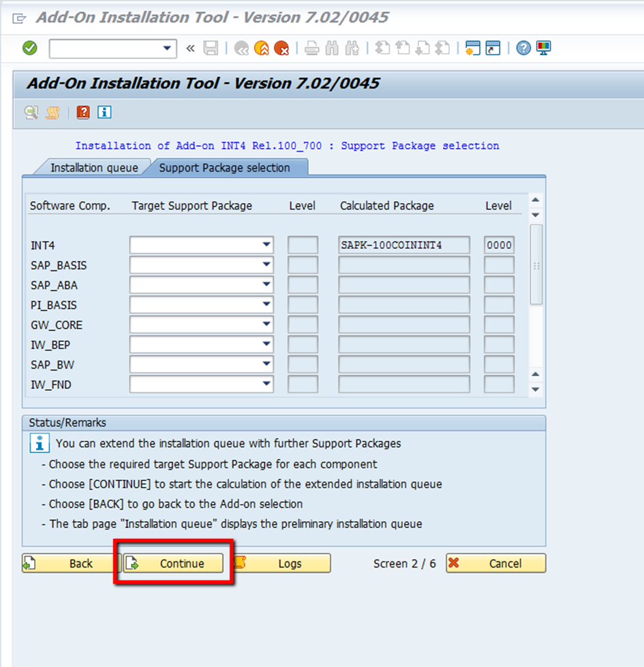The height and width of the screenshot is (667, 644).
Task: Click the Find binoculars icon
Action: pyautogui.click(x=332, y=48)
